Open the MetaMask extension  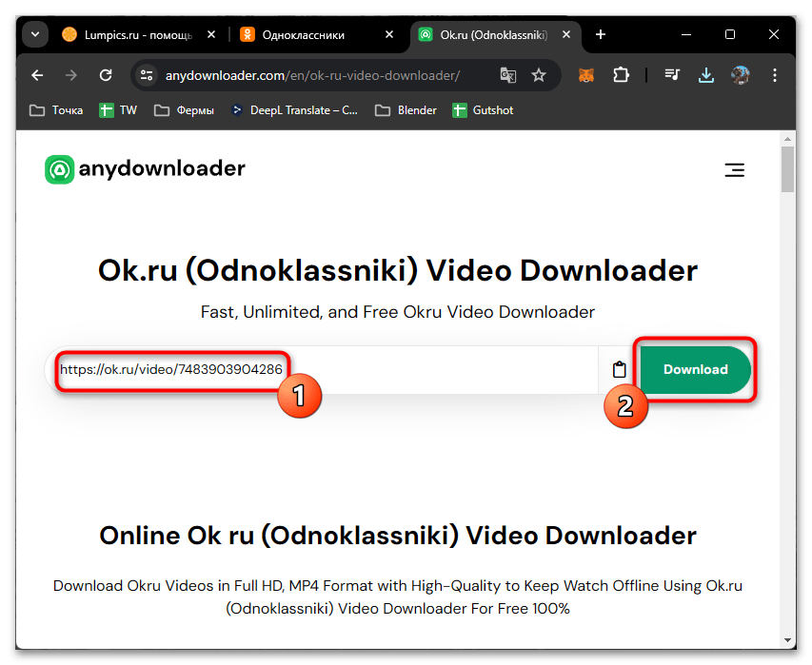tap(585, 74)
